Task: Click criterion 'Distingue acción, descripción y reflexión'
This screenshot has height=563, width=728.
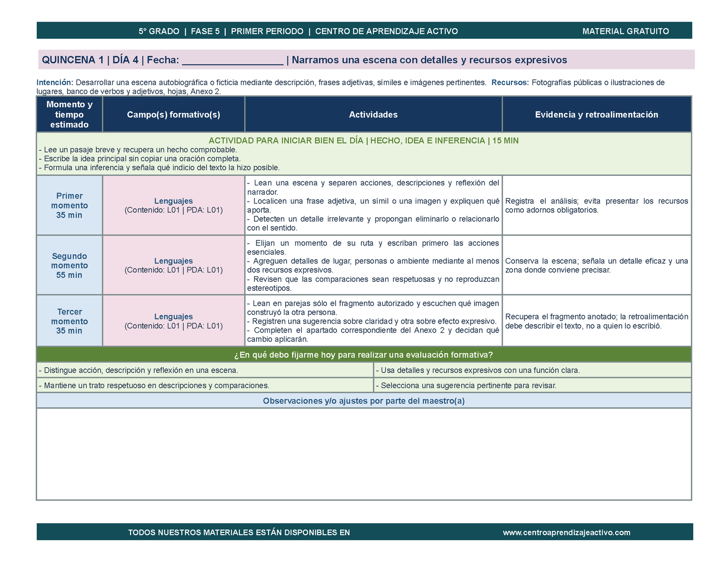Action: pyautogui.click(x=139, y=370)
